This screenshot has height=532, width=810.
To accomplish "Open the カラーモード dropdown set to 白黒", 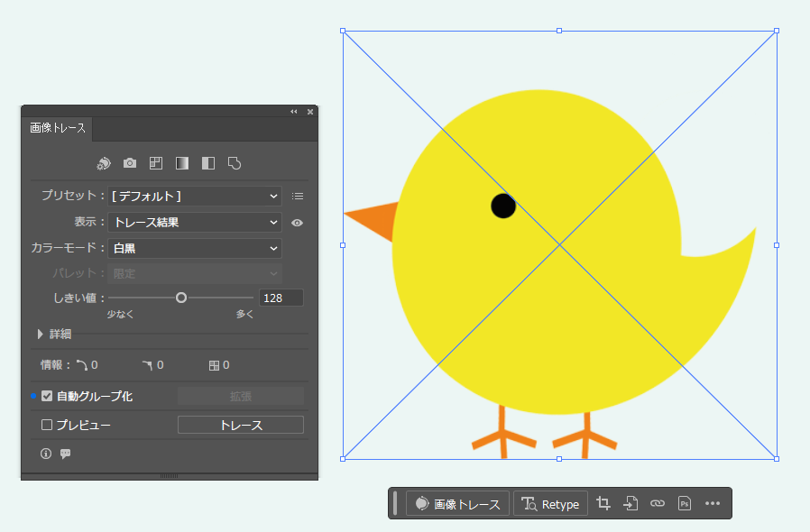I will tap(195, 248).
